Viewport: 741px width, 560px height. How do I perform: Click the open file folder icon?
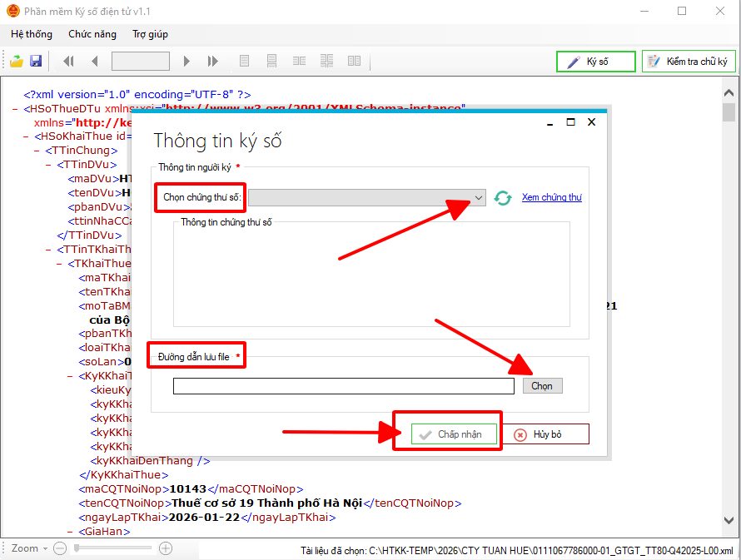[x=17, y=61]
